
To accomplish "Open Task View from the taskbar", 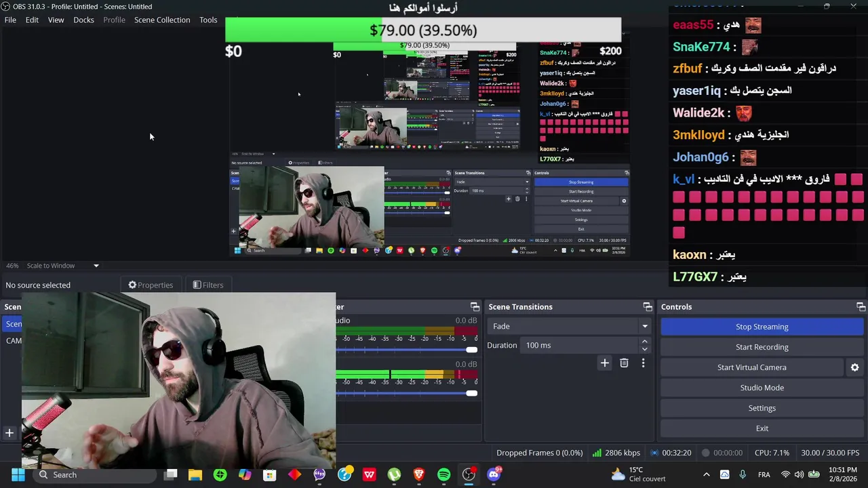I will tap(171, 475).
